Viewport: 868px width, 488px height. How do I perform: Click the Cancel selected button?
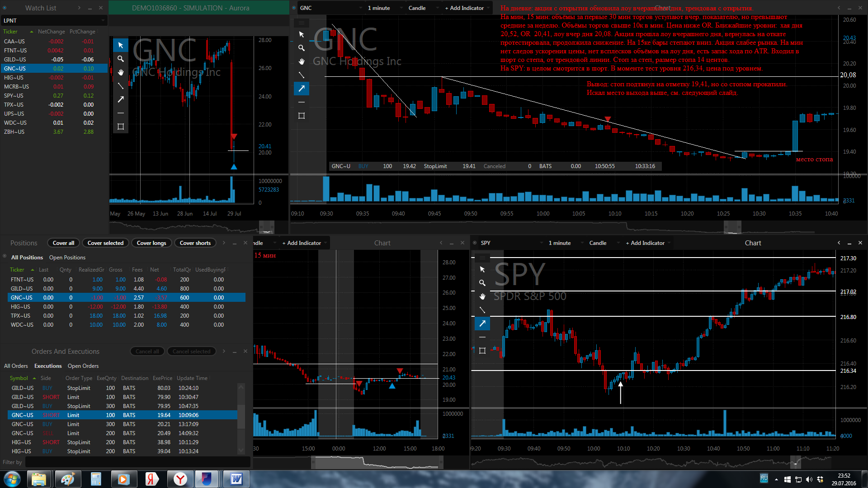click(191, 352)
